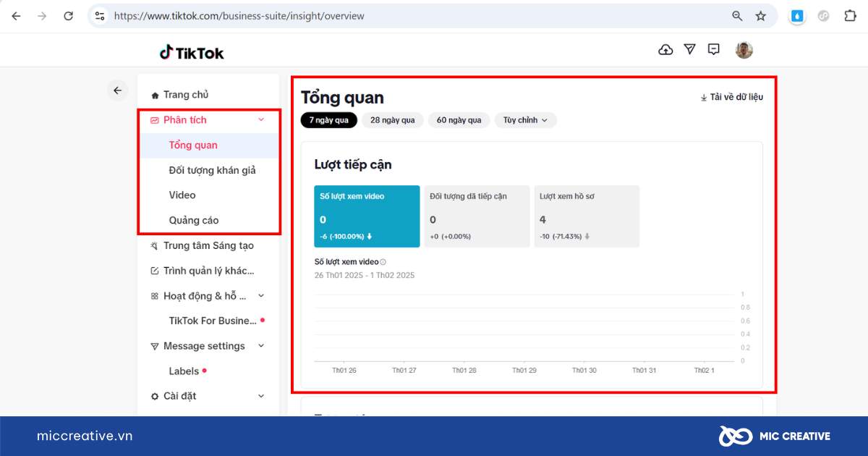The image size is (868, 456).
Task: Click the Trung tâm Sáng tạo icon
Action: point(155,246)
